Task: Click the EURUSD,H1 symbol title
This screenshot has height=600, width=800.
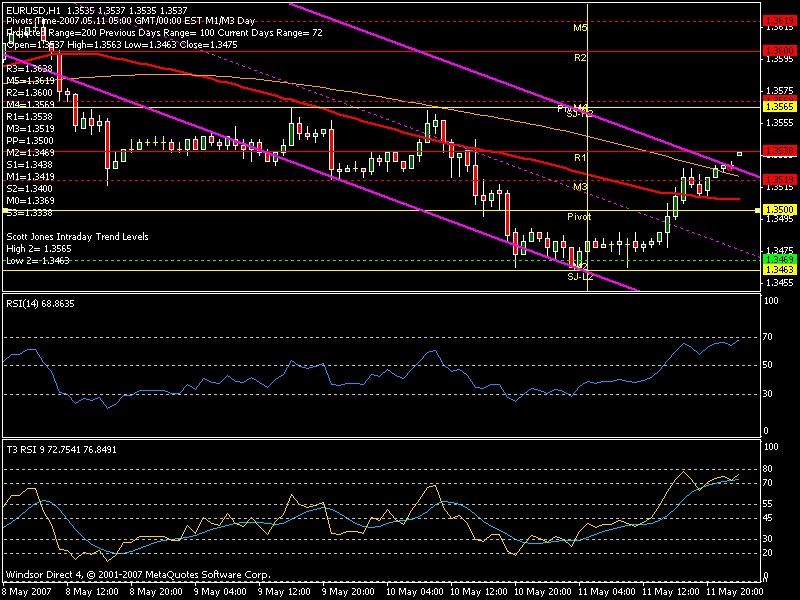Action: point(28,9)
